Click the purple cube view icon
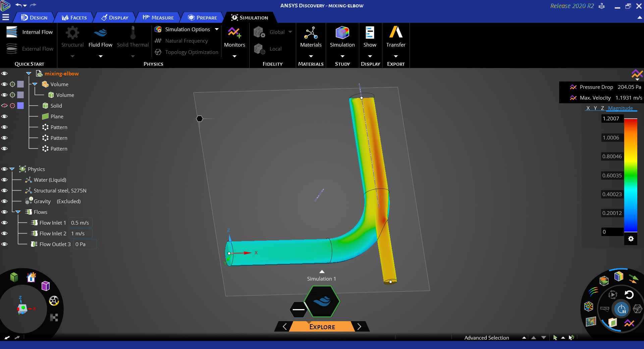This screenshot has width=644, height=349. [46, 286]
